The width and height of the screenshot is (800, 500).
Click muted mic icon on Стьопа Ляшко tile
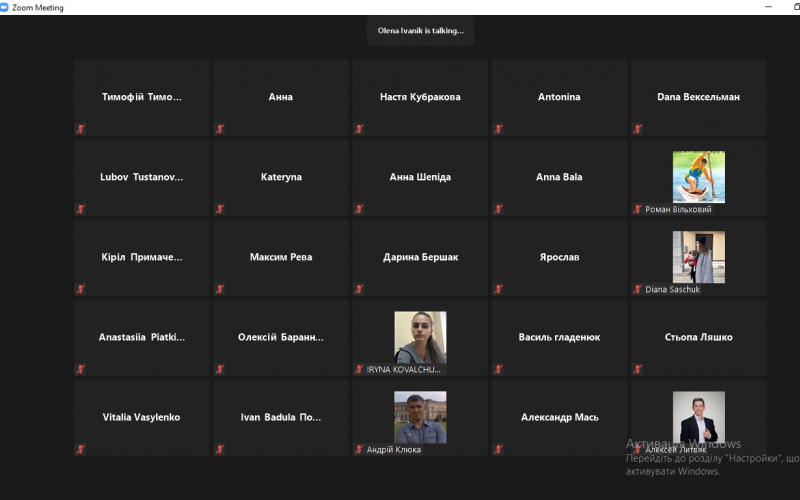638,369
